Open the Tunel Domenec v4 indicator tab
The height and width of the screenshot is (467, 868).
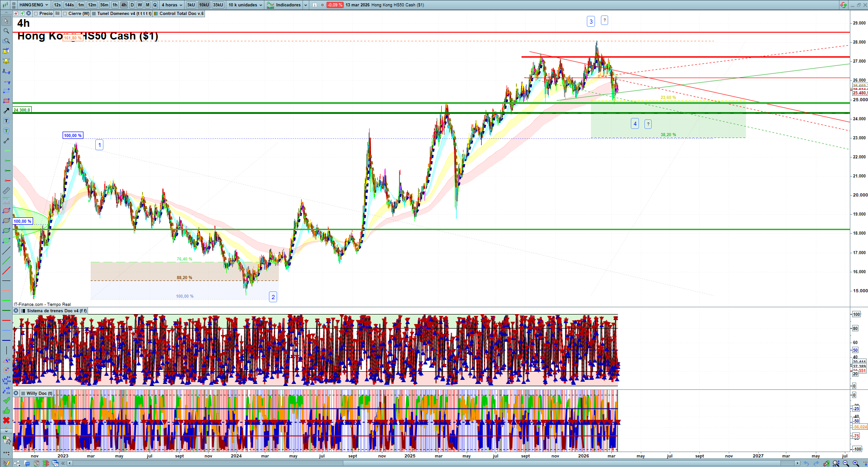click(122, 14)
